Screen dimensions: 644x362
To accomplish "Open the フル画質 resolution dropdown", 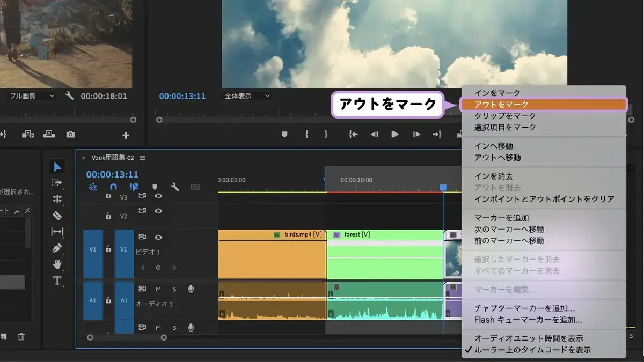I will click(32, 96).
